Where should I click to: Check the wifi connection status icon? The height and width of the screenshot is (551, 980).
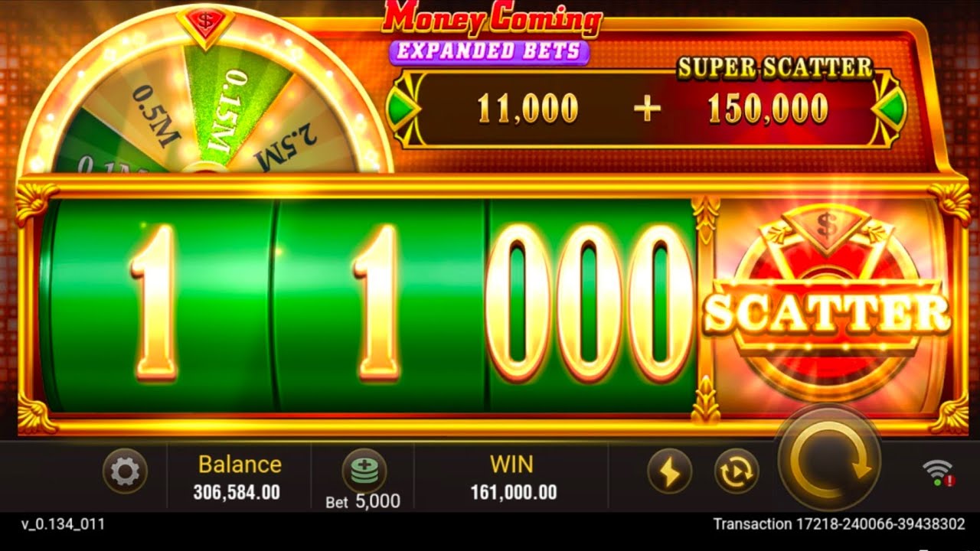click(x=939, y=473)
